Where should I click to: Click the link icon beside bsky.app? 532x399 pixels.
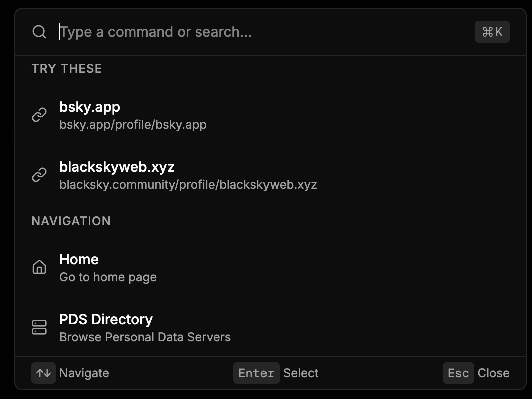coord(39,115)
